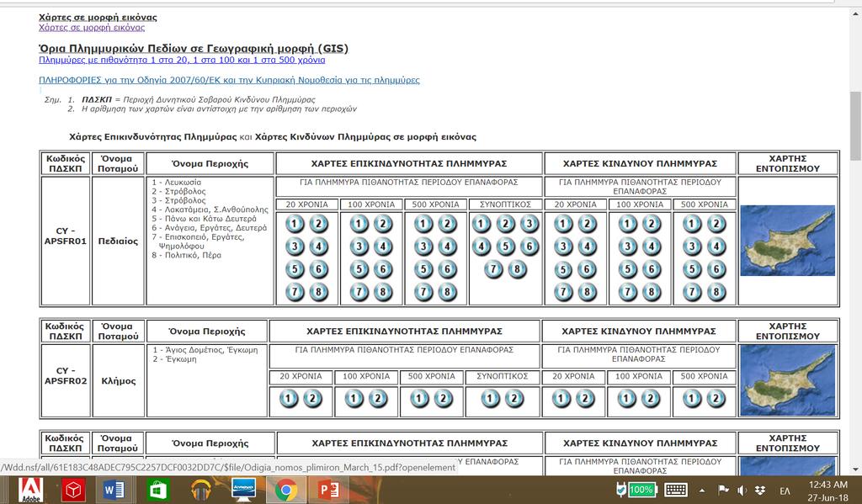This screenshot has width=862, height=504.
Task: Open the volume control in the tray
Action: click(x=742, y=491)
